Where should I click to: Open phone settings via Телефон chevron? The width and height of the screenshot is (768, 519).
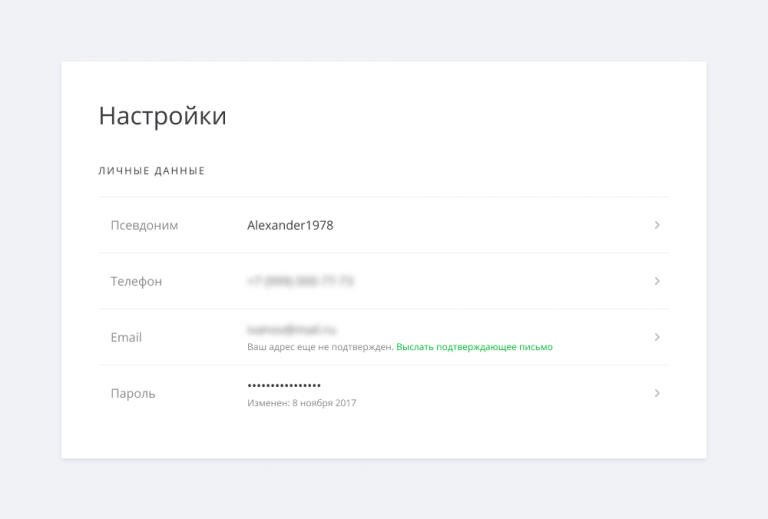(657, 281)
